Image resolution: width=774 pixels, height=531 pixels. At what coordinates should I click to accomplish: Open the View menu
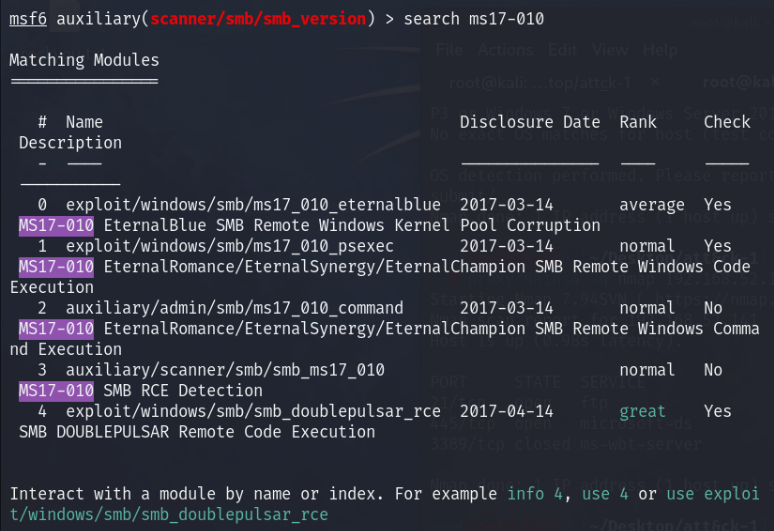click(610, 50)
